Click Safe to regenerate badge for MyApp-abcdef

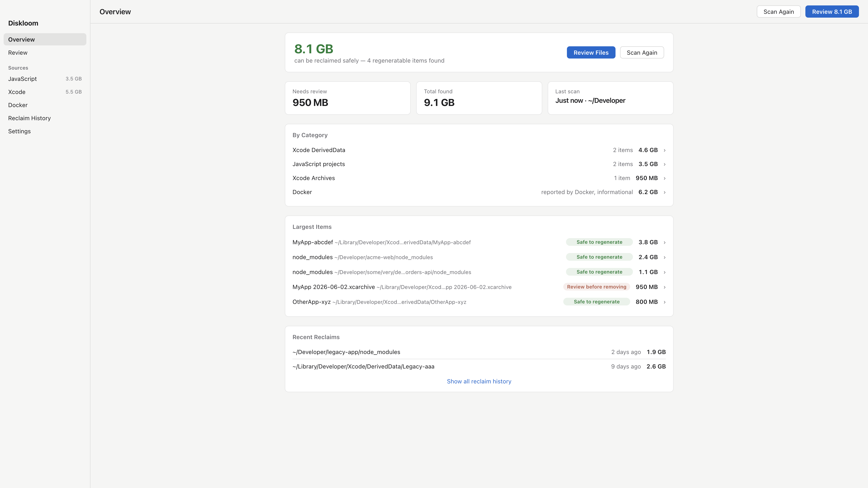(x=599, y=242)
